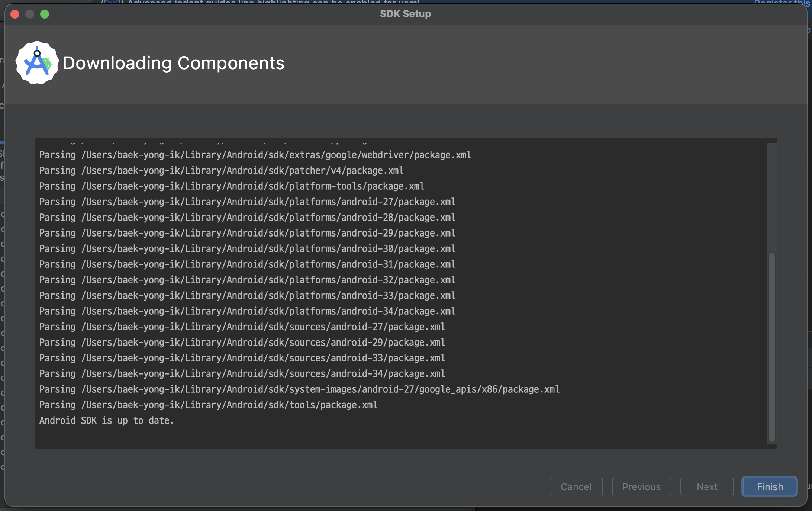Click the system-images android-27 x86 log line

pyautogui.click(x=299, y=389)
